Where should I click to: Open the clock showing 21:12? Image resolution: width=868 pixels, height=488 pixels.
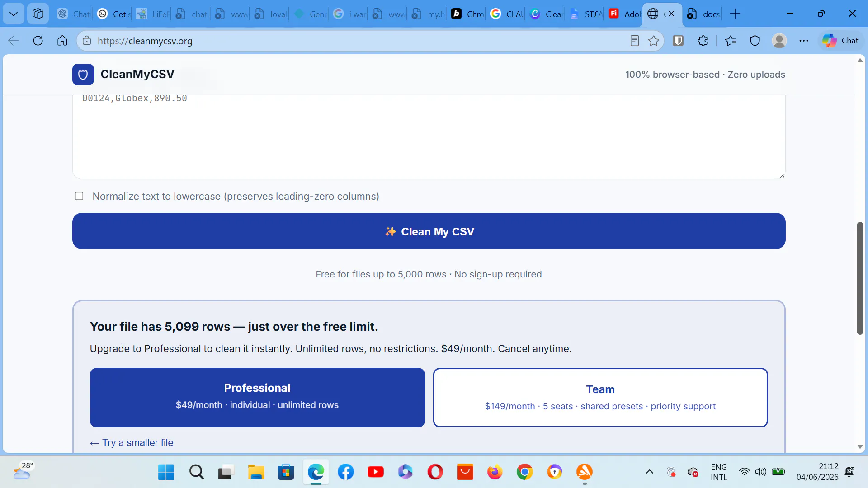coord(817,472)
